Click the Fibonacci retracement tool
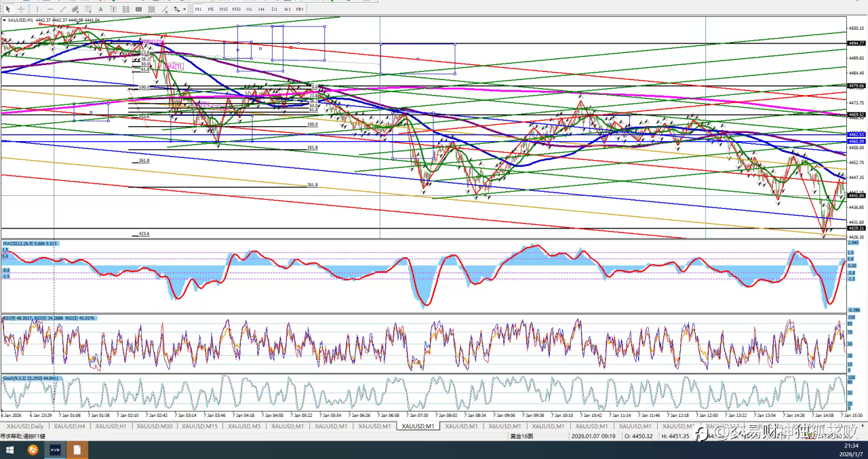 click(88, 9)
